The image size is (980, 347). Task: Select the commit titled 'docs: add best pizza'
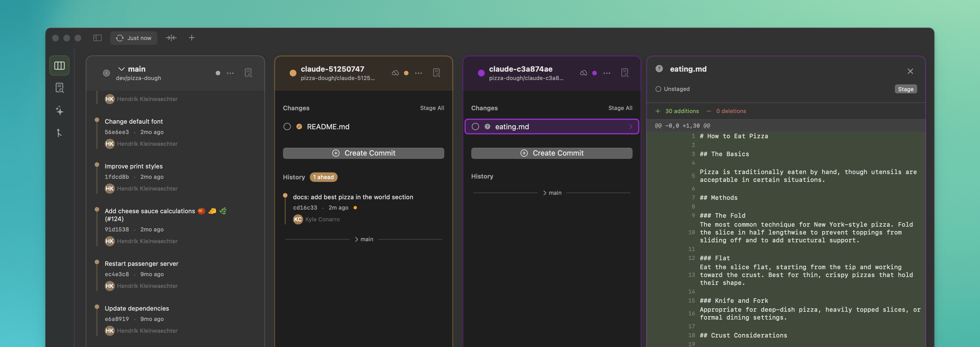[353, 197]
